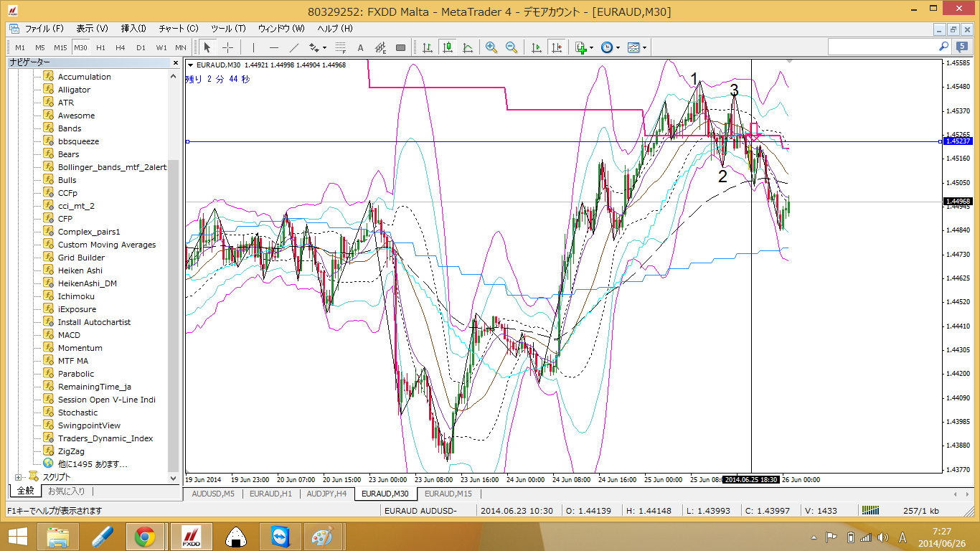Image resolution: width=980 pixels, height=551 pixels.
Task: Zoom out on the chart
Action: (512, 47)
